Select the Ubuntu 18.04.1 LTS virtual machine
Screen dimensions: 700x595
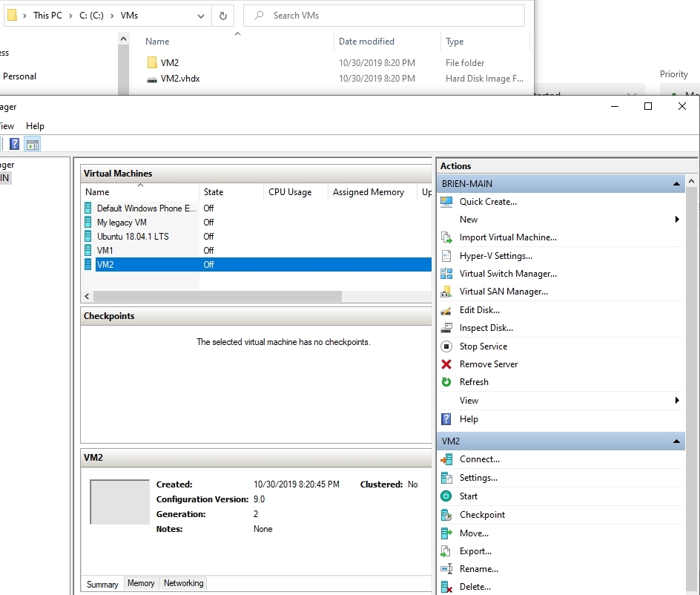click(133, 237)
